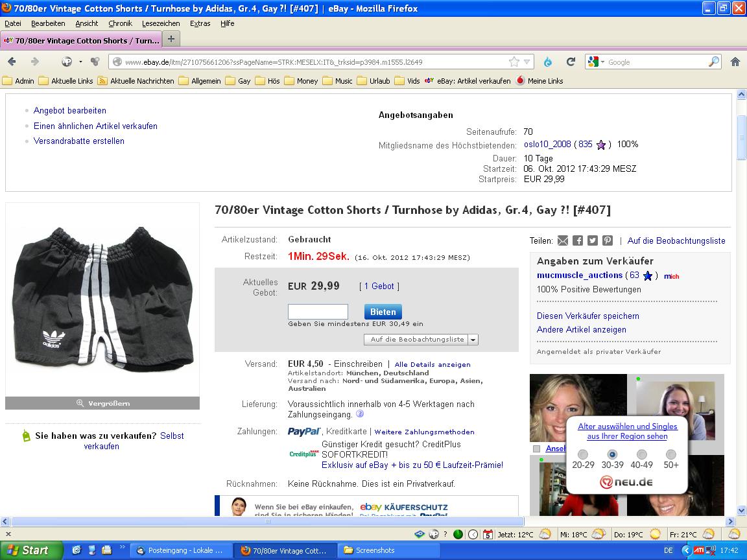Click the browser back arrow

[12, 62]
